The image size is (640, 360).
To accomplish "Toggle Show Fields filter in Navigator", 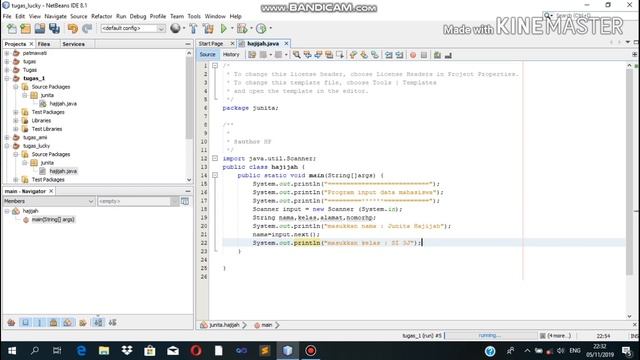I will [x=25, y=322].
